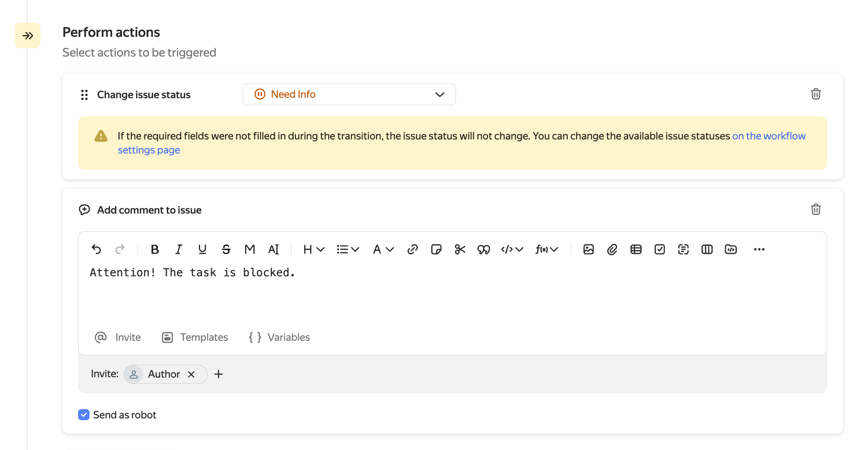Expand the list type dropdown

(348, 250)
